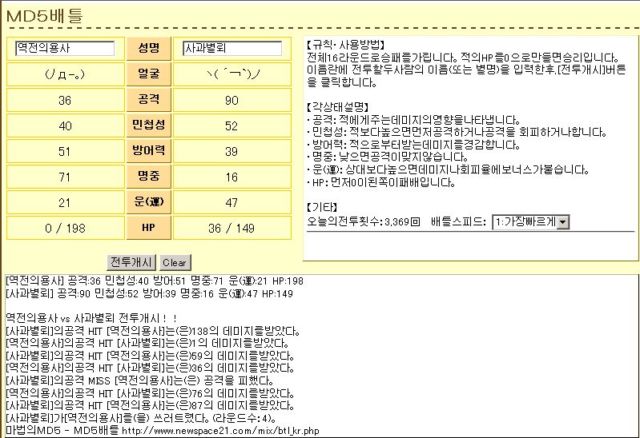Screen dimensions: 640x438
Task: Click the 방어력 header cell
Action: 149,151
